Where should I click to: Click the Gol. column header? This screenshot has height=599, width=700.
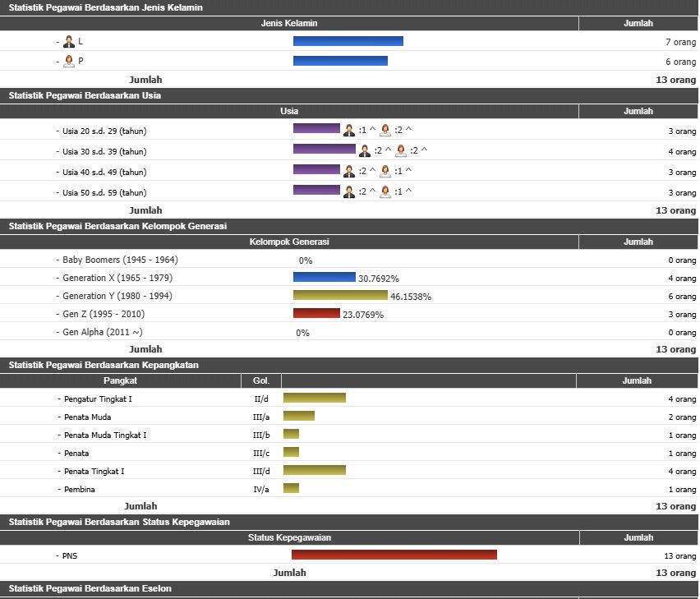261,381
